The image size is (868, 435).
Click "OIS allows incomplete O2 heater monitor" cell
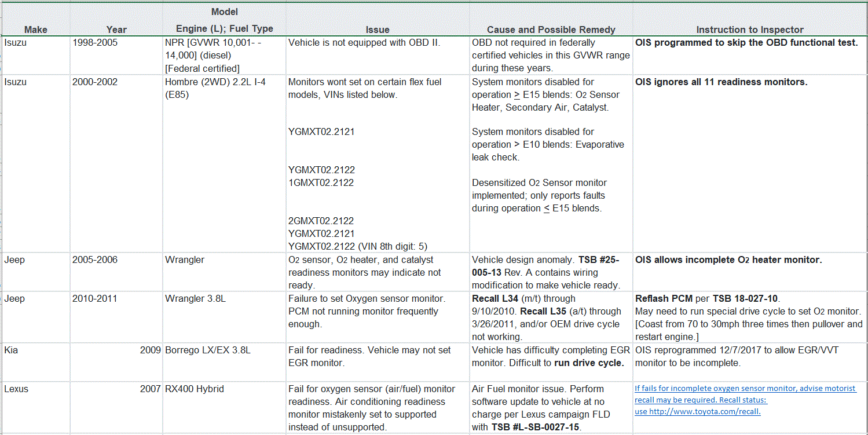[750, 272]
